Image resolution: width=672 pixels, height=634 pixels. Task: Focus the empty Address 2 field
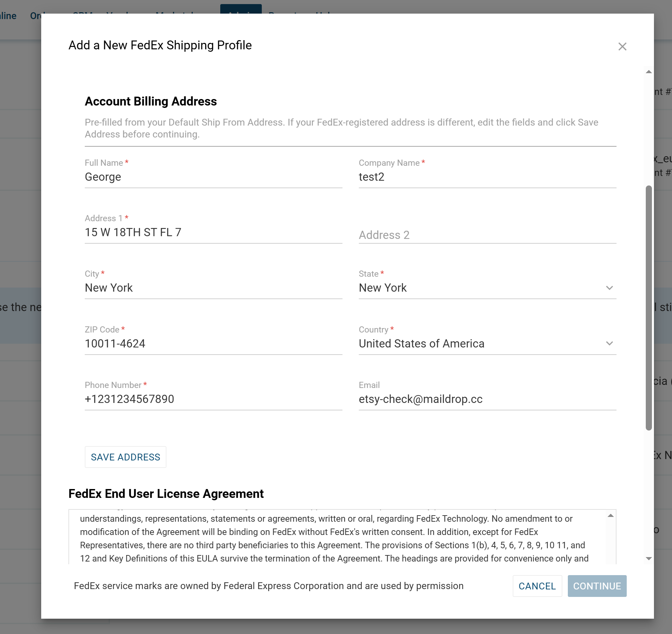[x=487, y=235]
